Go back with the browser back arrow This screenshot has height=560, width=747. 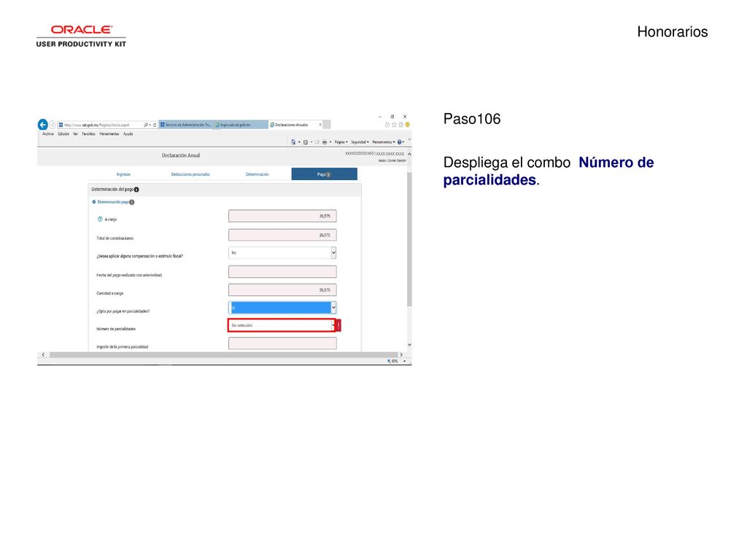(42, 124)
